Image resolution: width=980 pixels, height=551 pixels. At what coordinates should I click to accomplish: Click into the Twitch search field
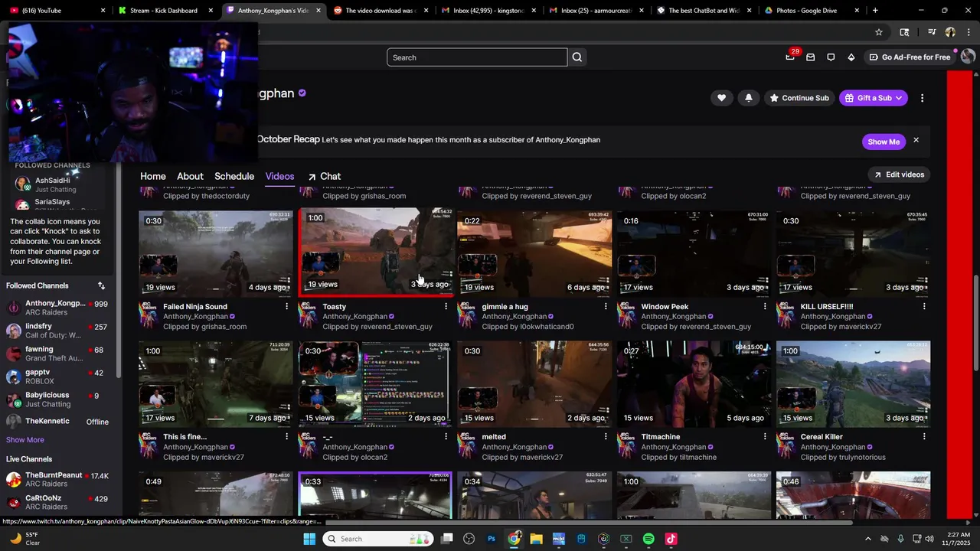[477, 57]
